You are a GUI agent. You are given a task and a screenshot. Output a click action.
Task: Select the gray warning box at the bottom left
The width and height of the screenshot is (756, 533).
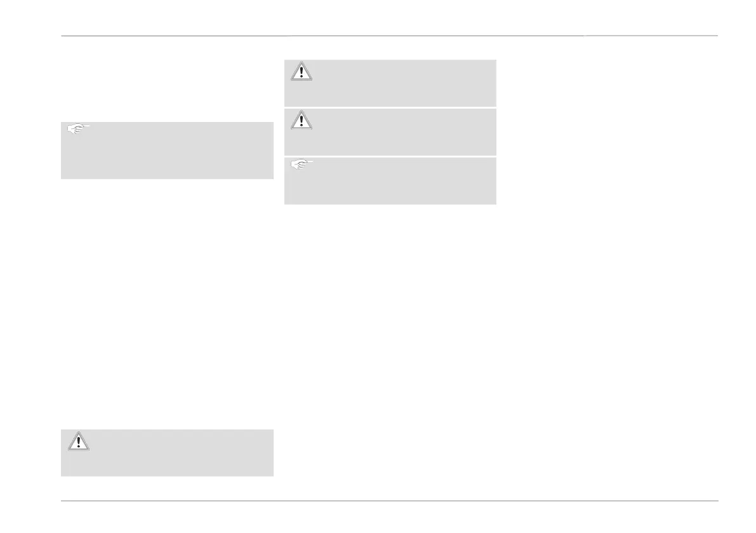coord(168,453)
